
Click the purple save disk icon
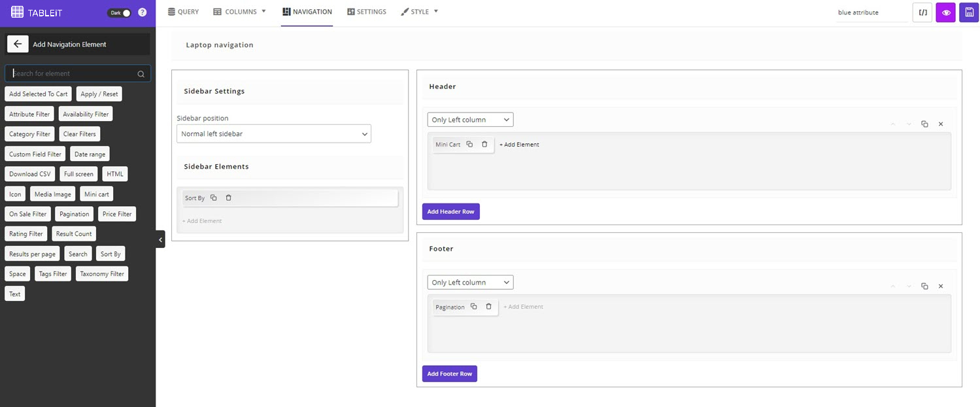(x=969, y=12)
